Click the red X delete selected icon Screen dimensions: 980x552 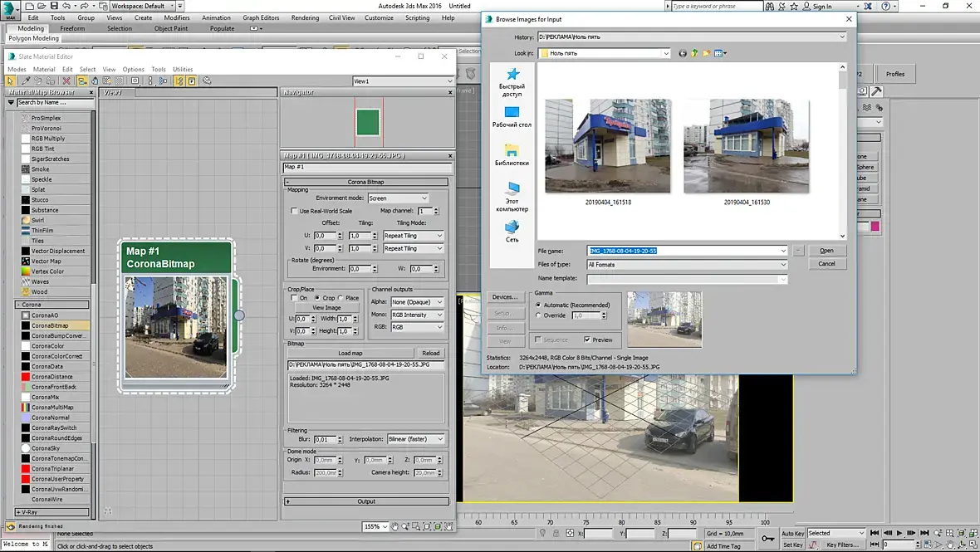click(66, 81)
